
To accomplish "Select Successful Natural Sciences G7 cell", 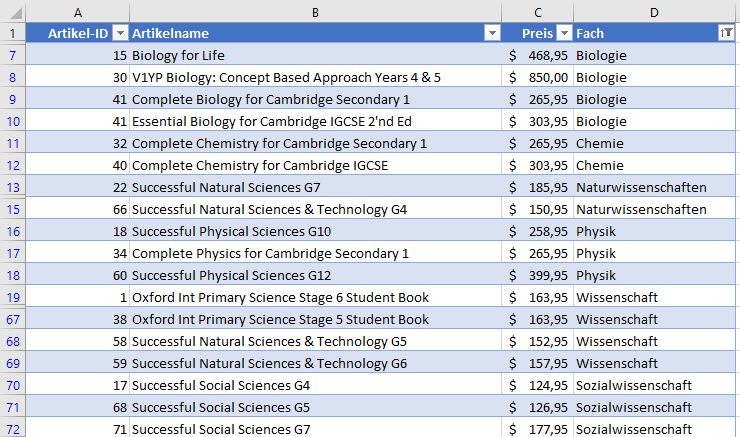I will point(315,187).
